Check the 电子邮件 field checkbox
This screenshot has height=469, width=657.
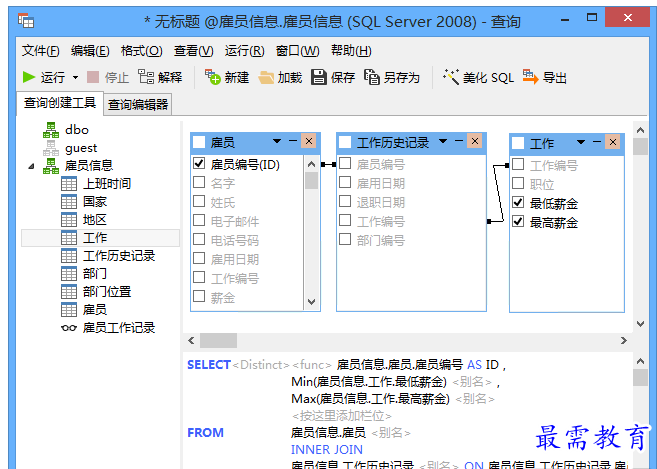point(199,220)
